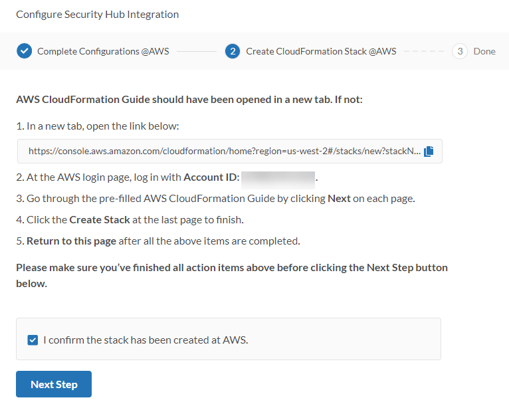Click the 'AWS CloudFormation Guide should have' heading
The width and height of the screenshot is (509, 420).
coord(189,100)
